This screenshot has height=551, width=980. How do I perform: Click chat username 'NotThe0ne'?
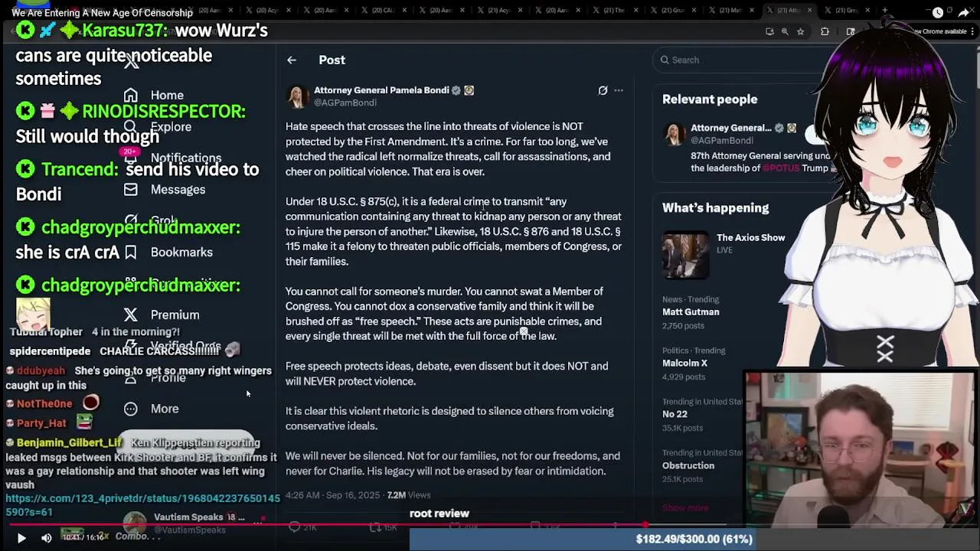tap(44, 404)
